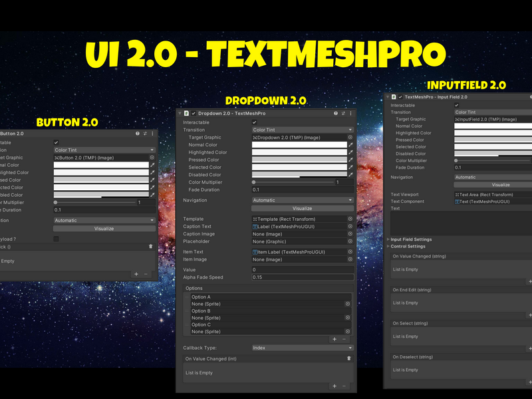Click Dropdown 2.0 Pressed Color swatch
Screen dimensions: 532x399
click(x=299, y=160)
